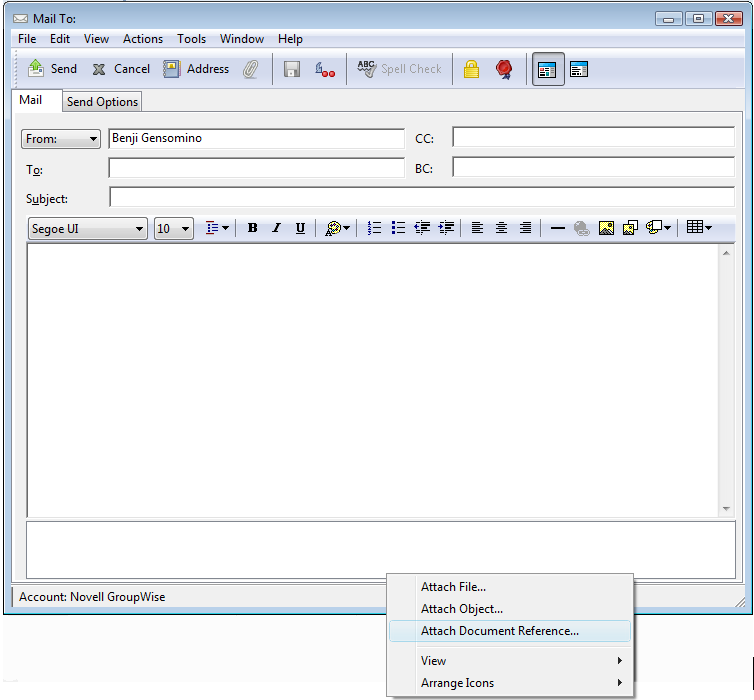Click the attachments pane below the body

coord(381,550)
